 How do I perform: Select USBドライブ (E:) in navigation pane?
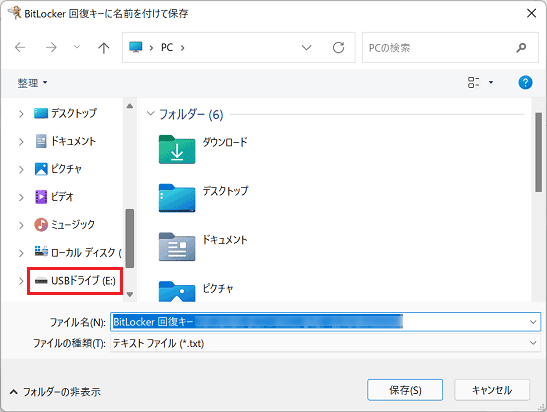(75, 281)
